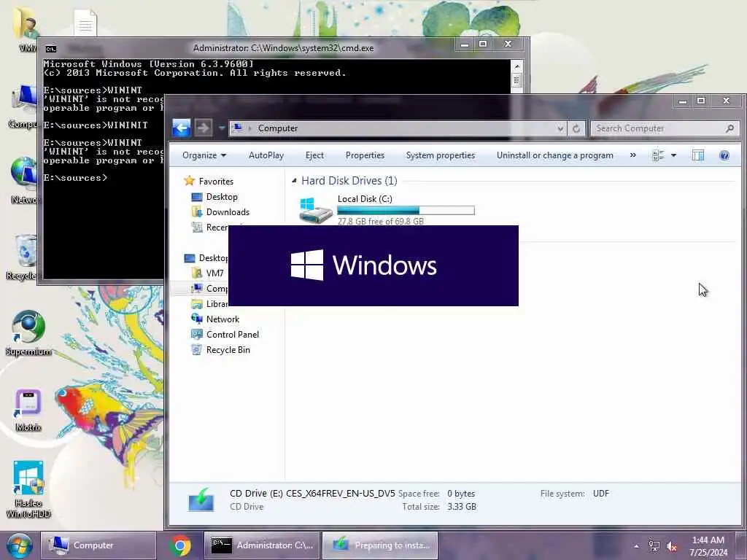747x560 pixels.
Task: Click the Help question mark icon
Action: pos(724,155)
